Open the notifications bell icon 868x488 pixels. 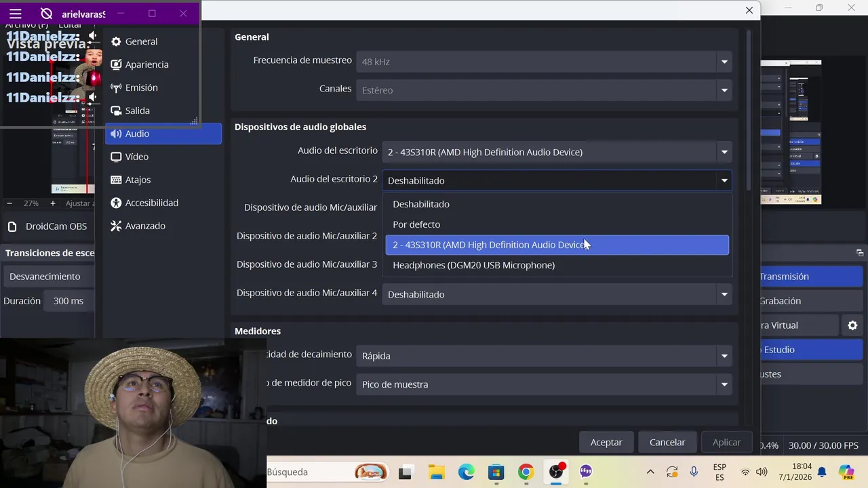(x=822, y=472)
